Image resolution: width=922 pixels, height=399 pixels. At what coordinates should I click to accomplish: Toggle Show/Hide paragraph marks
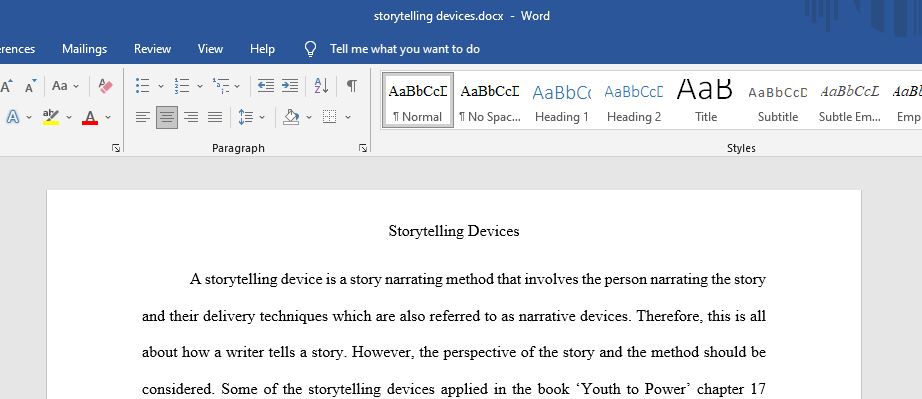[352, 86]
